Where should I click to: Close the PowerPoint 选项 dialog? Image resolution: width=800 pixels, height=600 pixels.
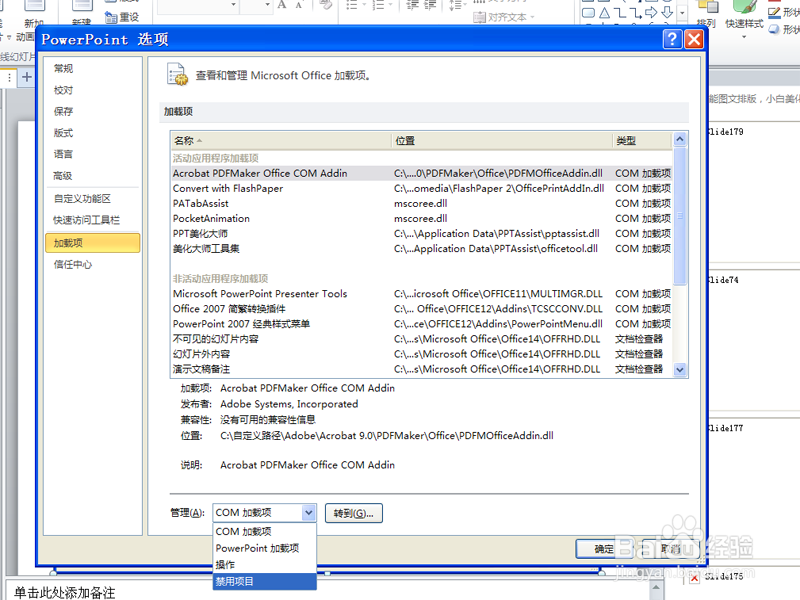(x=694, y=39)
